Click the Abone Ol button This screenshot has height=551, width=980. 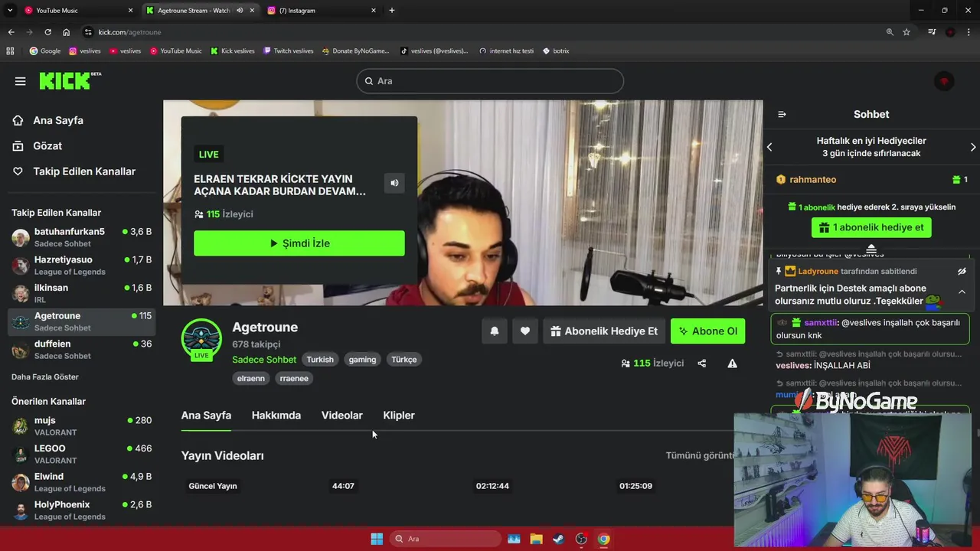(x=707, y=331)
